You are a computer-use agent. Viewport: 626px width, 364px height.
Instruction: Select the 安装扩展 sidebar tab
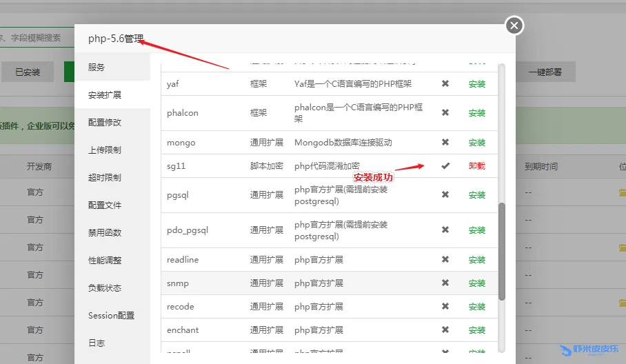click(105, 95)
